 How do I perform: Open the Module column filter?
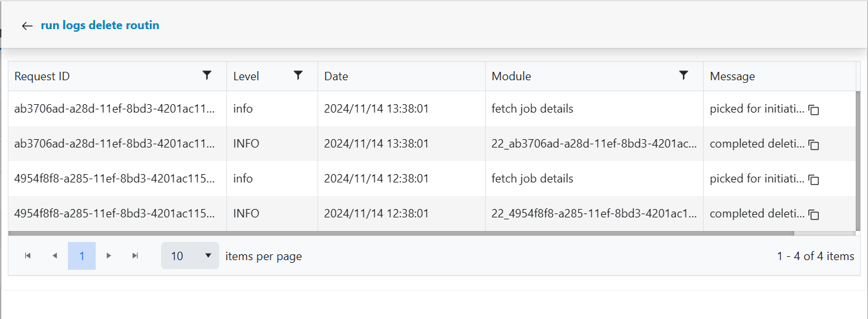pos(684,76)
